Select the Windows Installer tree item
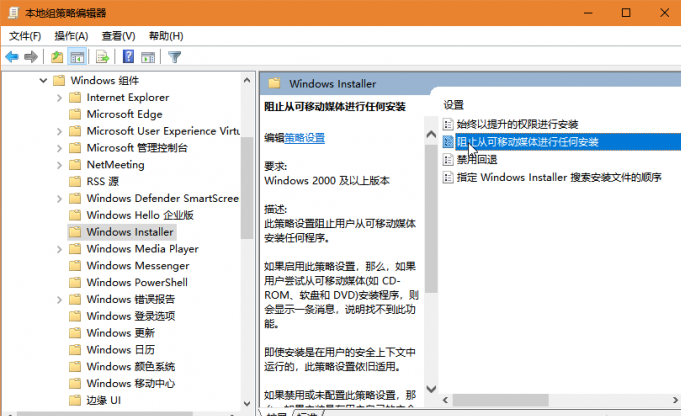Viewport: 681px width, 416px height. 130,232
